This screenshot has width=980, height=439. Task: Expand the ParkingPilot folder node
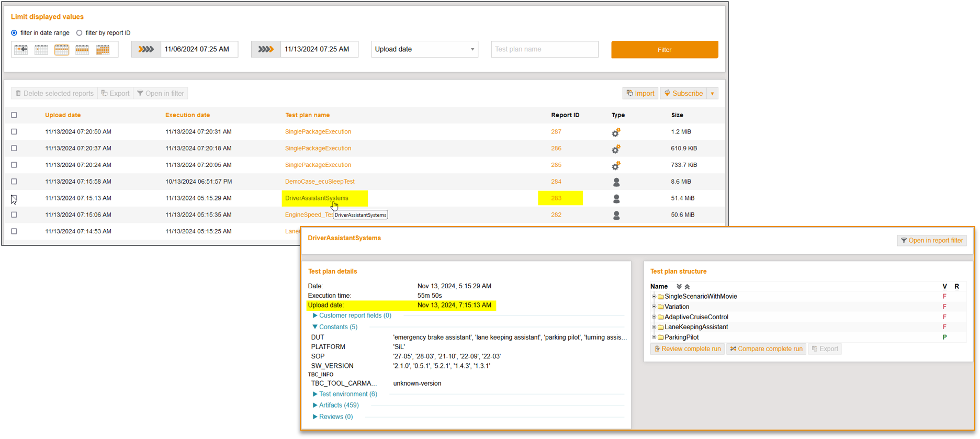pyautogui.click(x=654, y=337)
